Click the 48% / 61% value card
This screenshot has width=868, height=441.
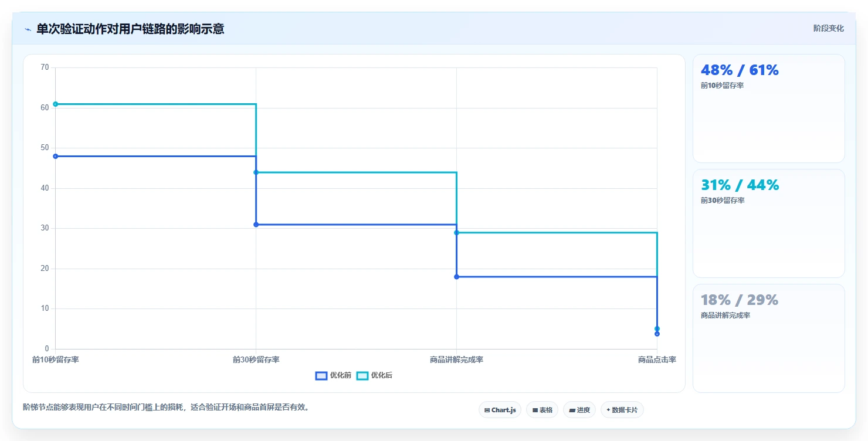click(769, 108)
